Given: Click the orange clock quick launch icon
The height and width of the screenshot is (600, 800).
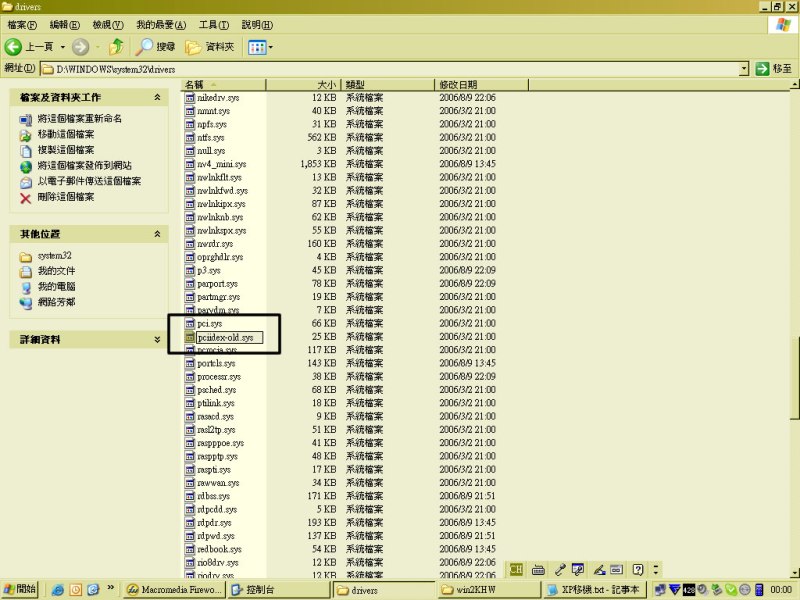Looking at the screenshot, I should 76,590.
